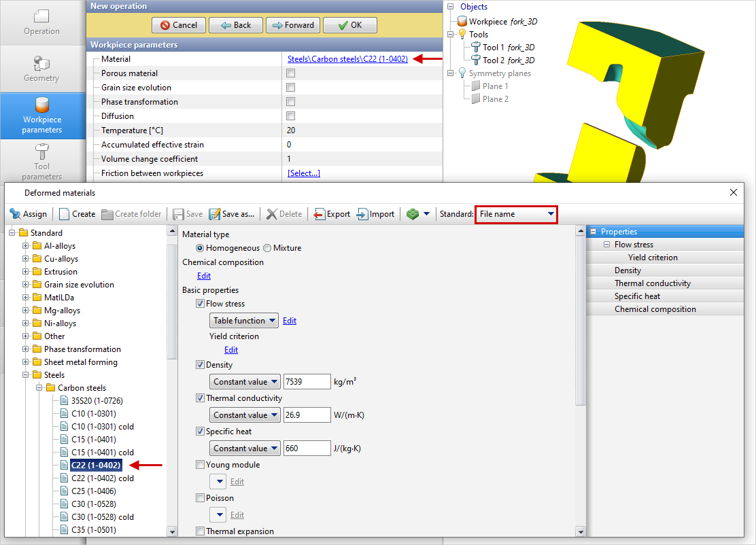The image size is (756, 545).
Task: Click the Assign material icon
Action: click(x=15, y=214)
